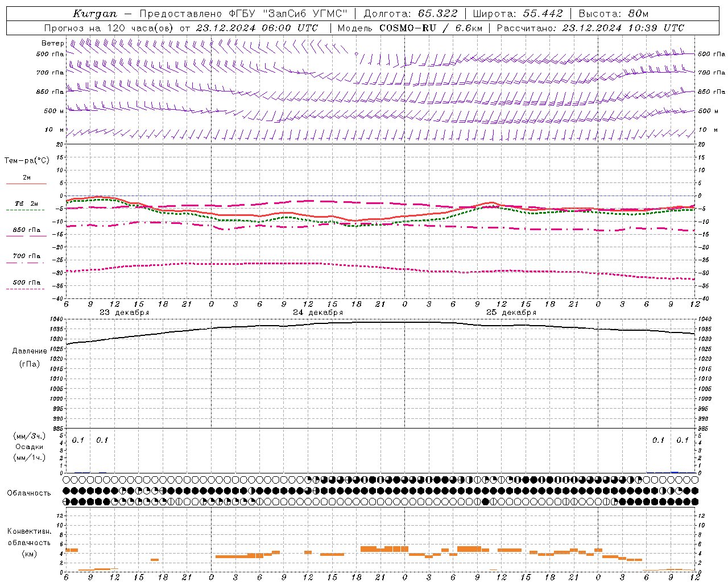Click the Kurgan station title
Viewport: 728px width, 582px height.
[x=95, y=14]
